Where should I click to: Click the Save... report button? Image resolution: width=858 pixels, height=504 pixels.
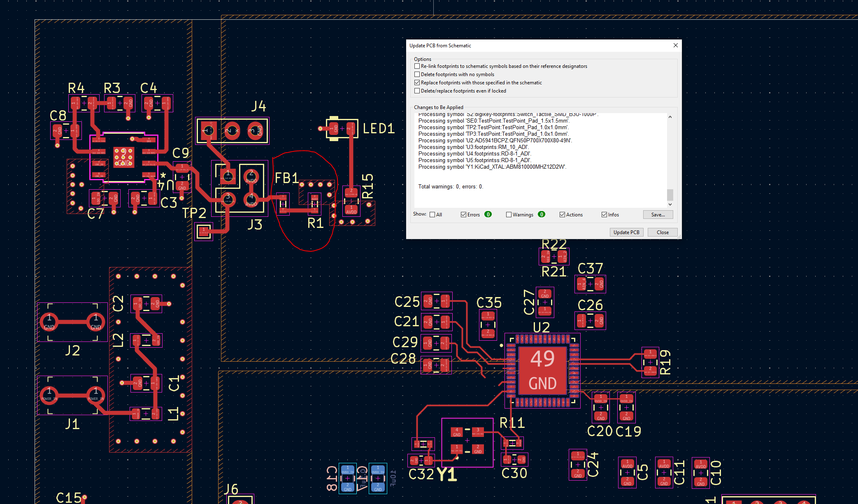coord(658,215)
